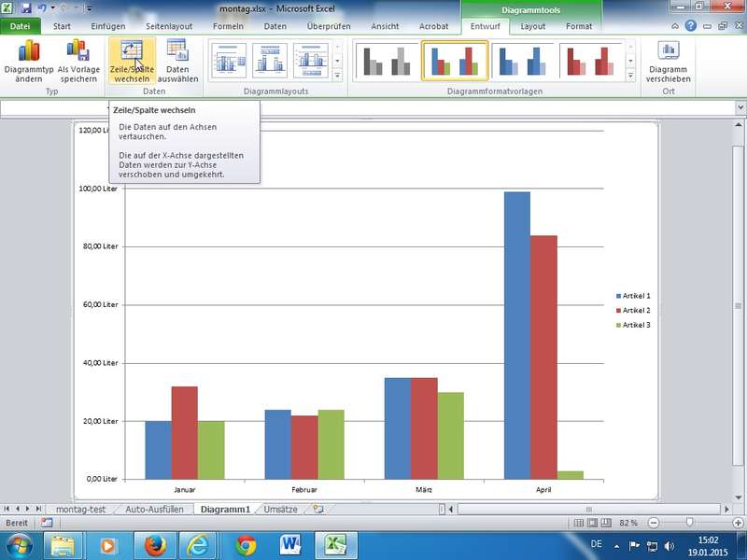This screenshot has height=560, width=747.
Task: Expand the Diagrammformatvorlagen gallery
Action: pos(631,76)
